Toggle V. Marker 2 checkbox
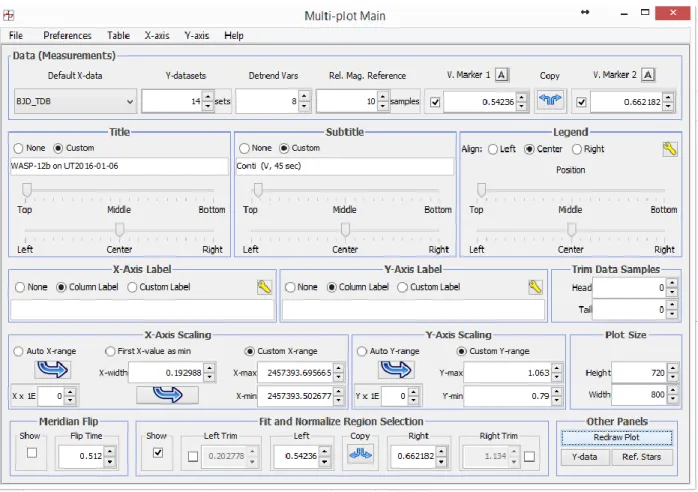The height and width of the screenshot is (492, 698). pos(581,102)
